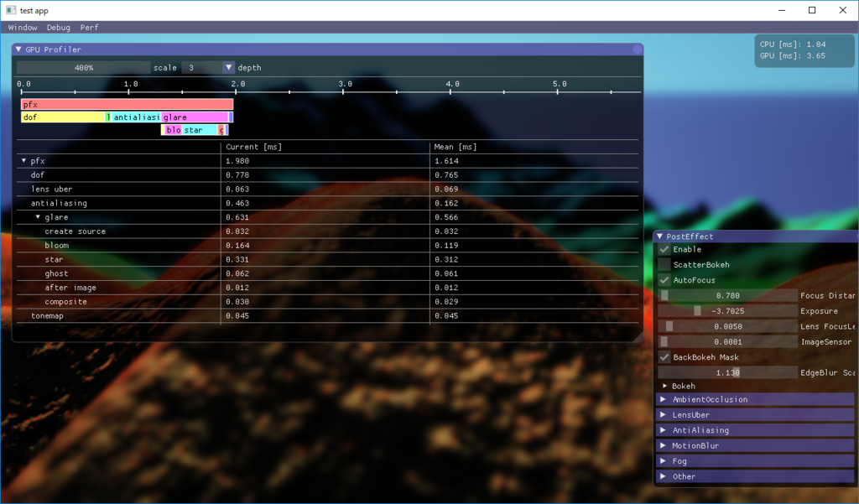Adjust the ImageSensor slider

tap(727, 342)
